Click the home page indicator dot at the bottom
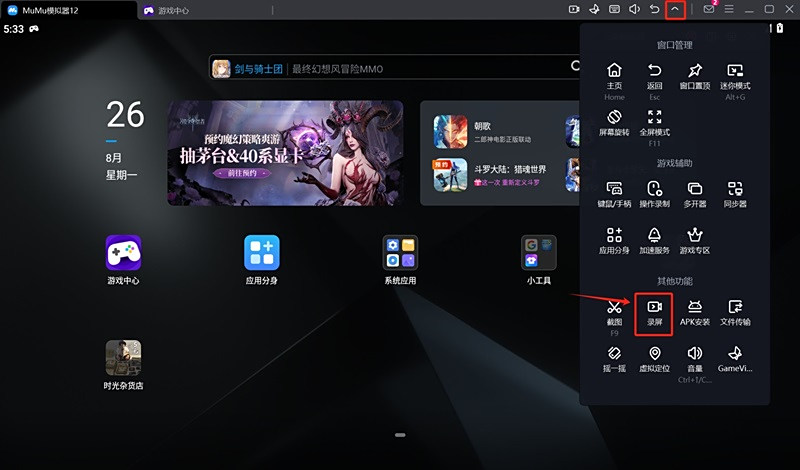The width and height of the screenshot is (800, 470). coord(400,435)
